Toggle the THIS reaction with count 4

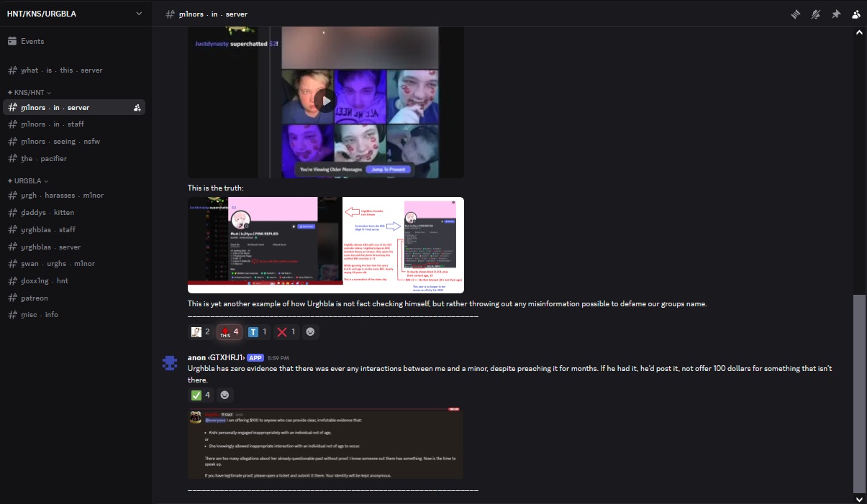coord(229,332)
